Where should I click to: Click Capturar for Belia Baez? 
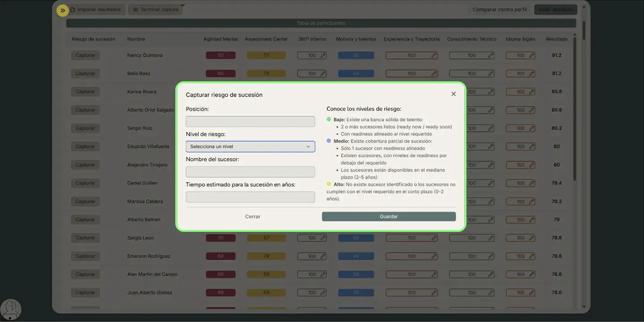click(x=85, y=74)
